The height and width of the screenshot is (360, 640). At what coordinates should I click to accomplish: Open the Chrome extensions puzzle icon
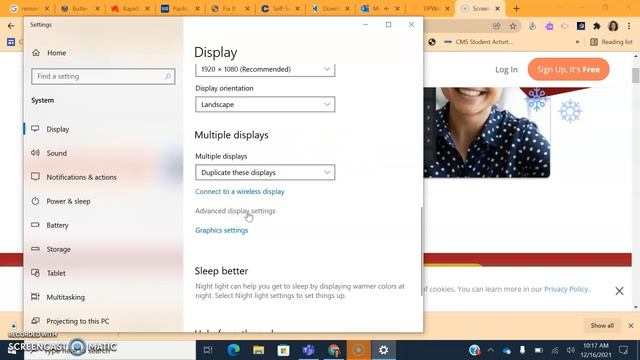pyautogui.click(x=597, y=26)
